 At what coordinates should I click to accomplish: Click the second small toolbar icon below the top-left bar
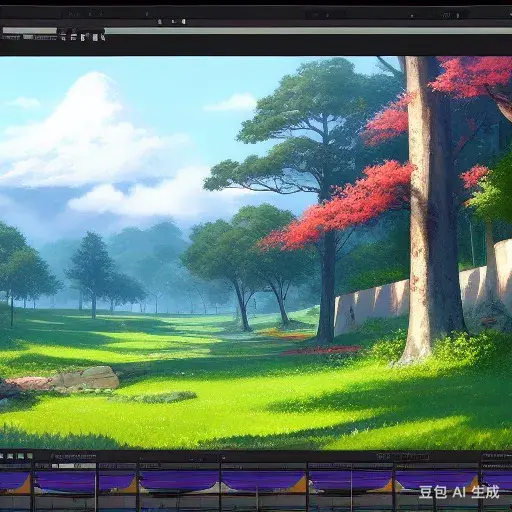(74, 37)
